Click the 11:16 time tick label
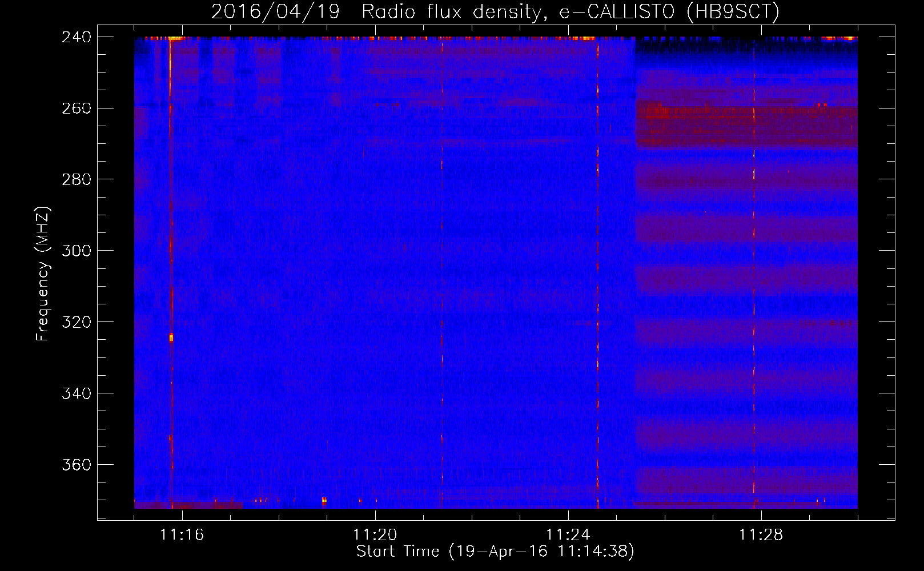This screenshot has height=571, width=924. [182, 535]
